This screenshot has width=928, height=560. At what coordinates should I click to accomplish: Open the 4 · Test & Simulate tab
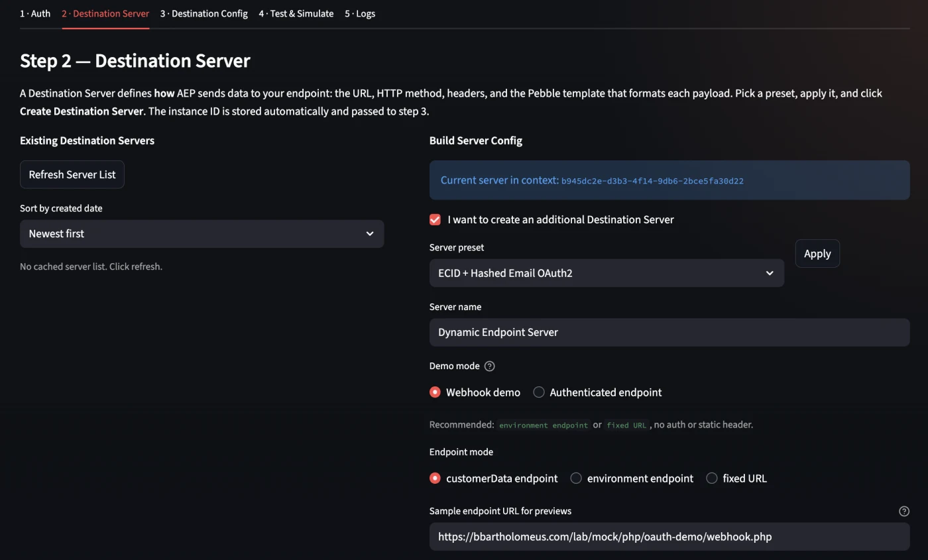pos(296,13)
